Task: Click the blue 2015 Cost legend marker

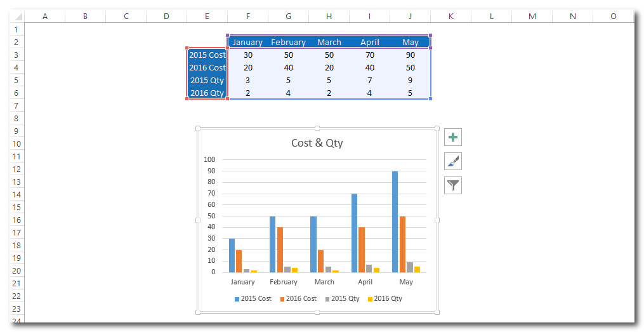Action: click(237, 298)
